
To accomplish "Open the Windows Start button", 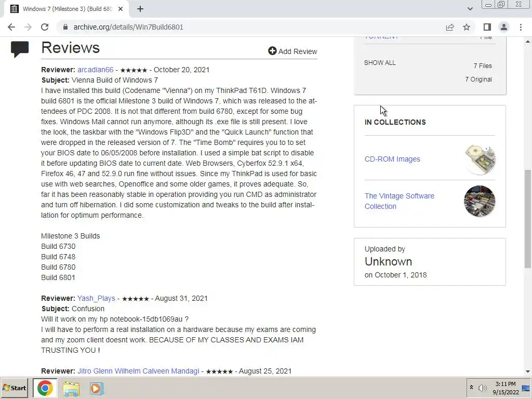I will coord(14,388).
